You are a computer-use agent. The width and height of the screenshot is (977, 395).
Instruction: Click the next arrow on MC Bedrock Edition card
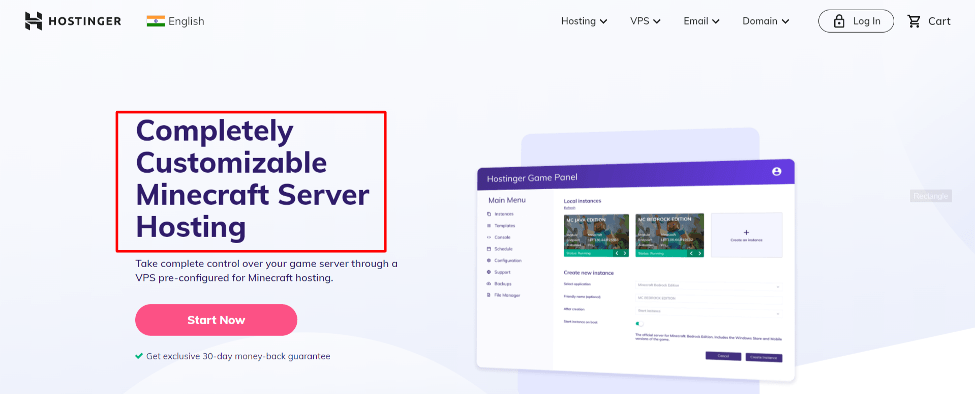pyautogui.click(x=699, y=253)
